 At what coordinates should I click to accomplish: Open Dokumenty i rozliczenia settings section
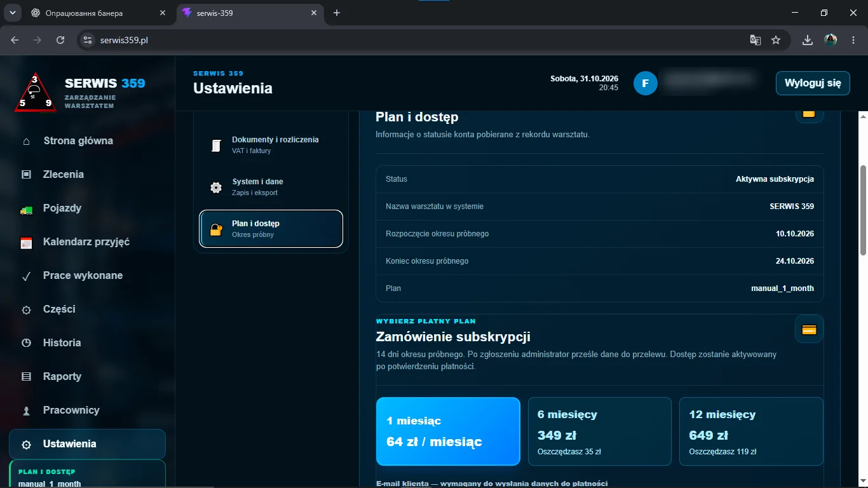[x=271, y=145]
